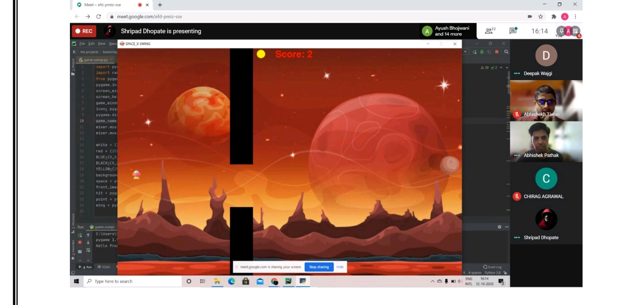Open Windows Start menu
The width and height of the screenshot is (644, 305).
76,281
